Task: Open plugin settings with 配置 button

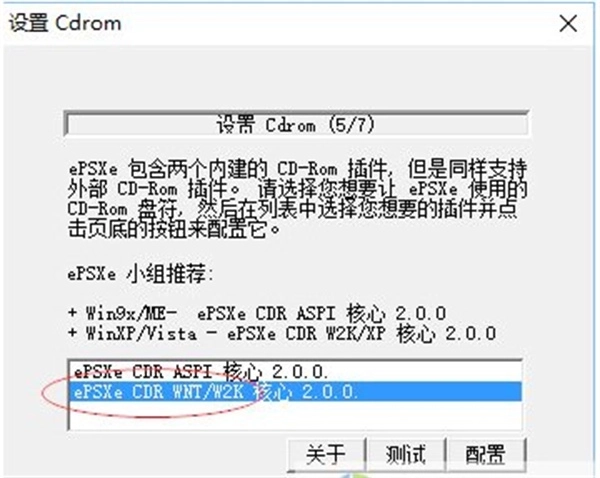Action: tap(485, 455)
